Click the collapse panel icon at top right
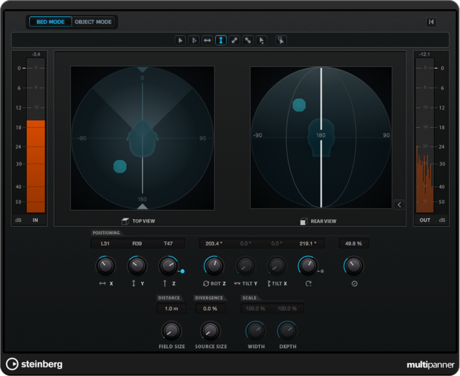Image resolution: width=460 pixels, height=376 pixels. tap(431, 22)
